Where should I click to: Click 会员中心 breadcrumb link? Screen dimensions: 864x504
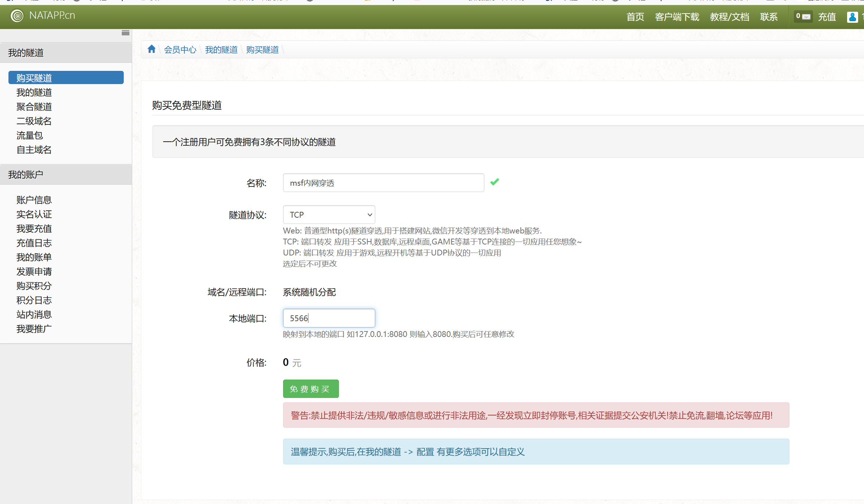point(180,50)
